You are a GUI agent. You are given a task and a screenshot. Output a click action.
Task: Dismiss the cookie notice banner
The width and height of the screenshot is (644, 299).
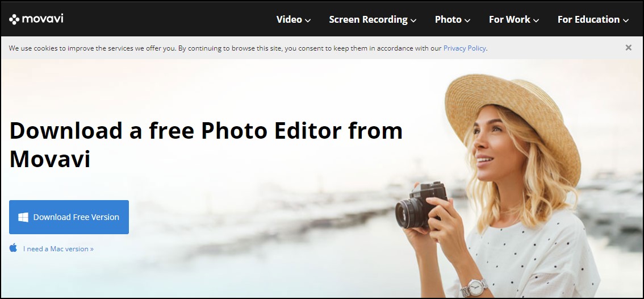coord(629,48)
